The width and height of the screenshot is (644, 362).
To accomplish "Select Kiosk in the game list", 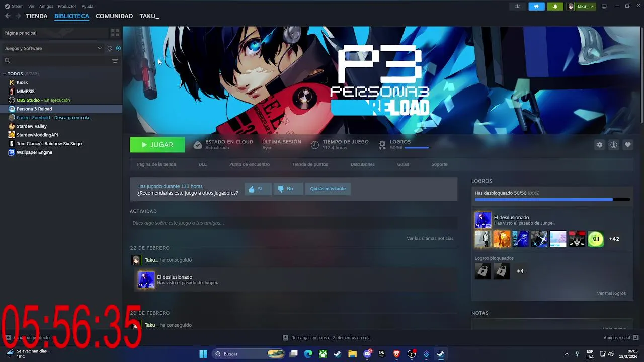I will 22,82.
